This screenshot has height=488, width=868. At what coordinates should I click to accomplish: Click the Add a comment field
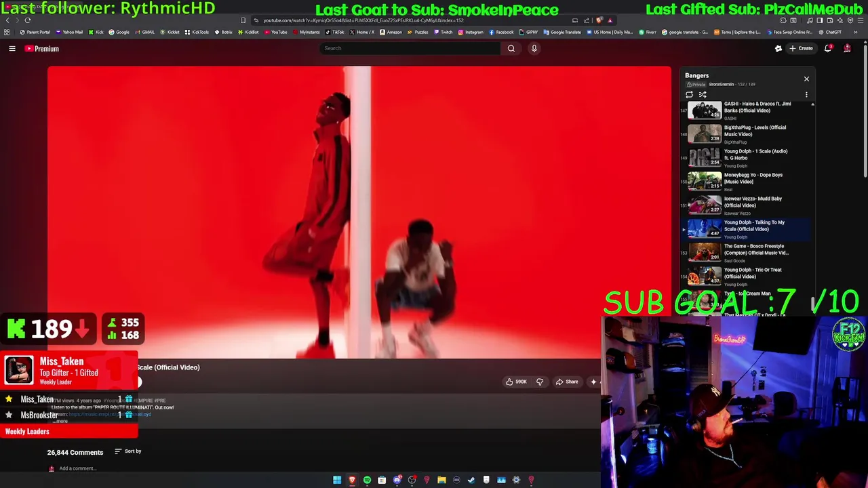click(x=77, y=468)
